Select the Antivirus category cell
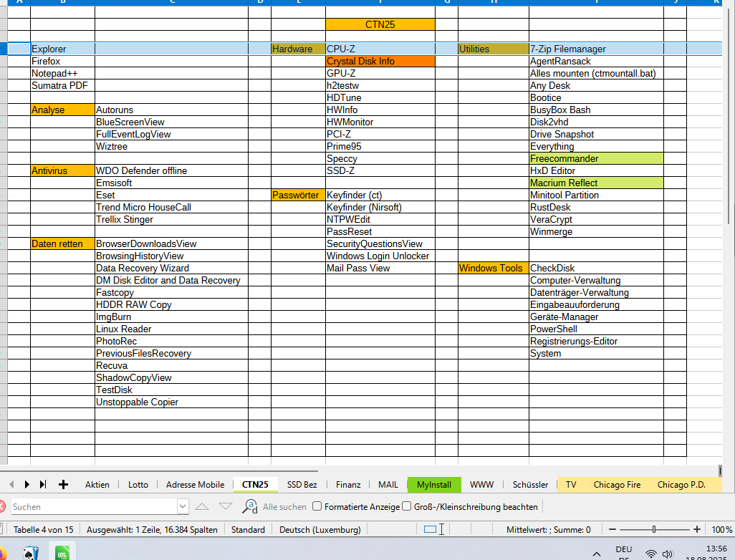 coord(62,170)
